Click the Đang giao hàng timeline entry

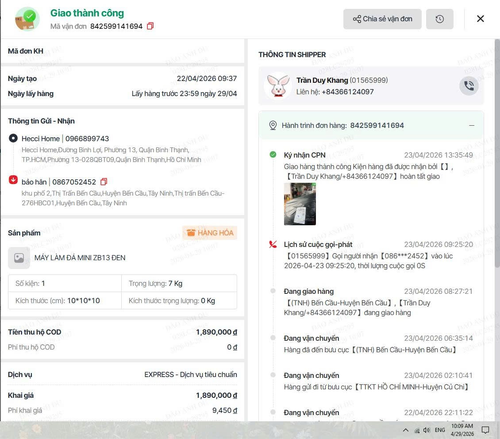click(x=378, y=302)
